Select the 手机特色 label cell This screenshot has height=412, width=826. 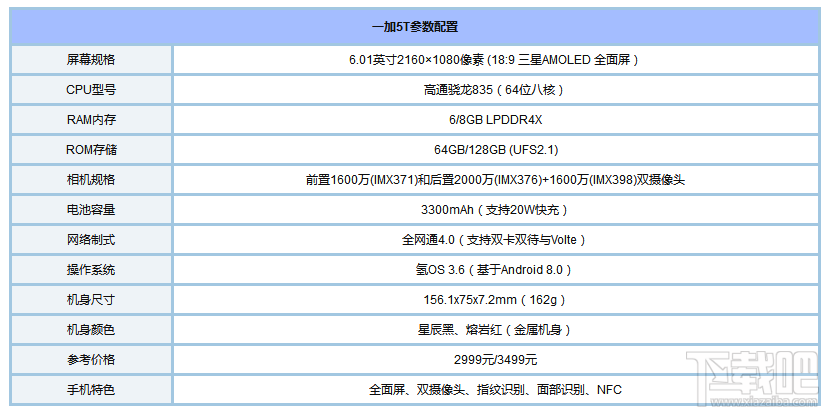(91, 390)
